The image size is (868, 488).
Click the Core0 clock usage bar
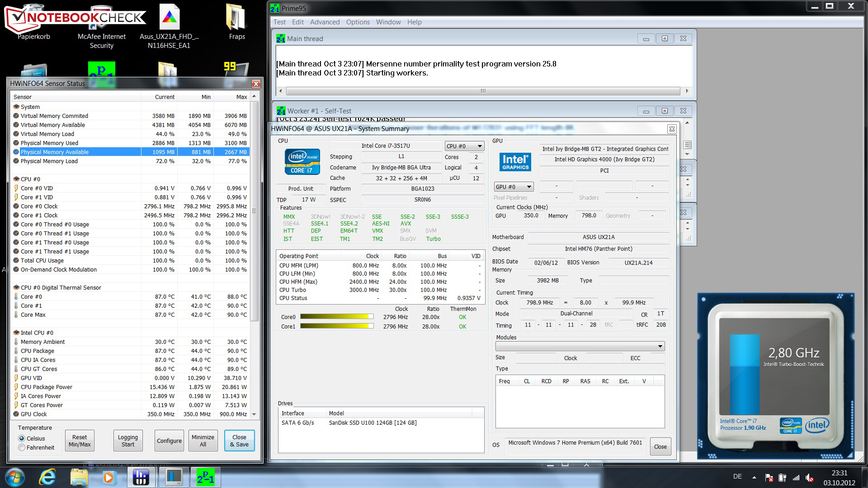(337, 317)
